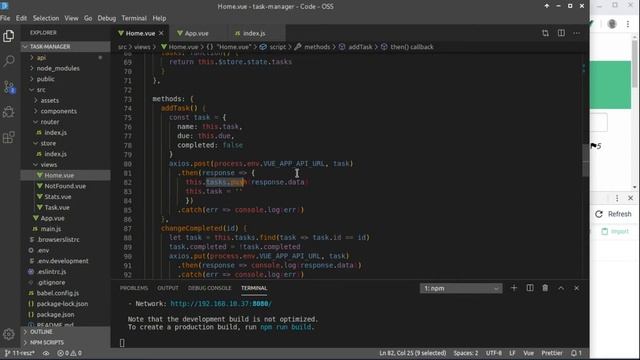Click the Import button in browser window

pos(615,231)
